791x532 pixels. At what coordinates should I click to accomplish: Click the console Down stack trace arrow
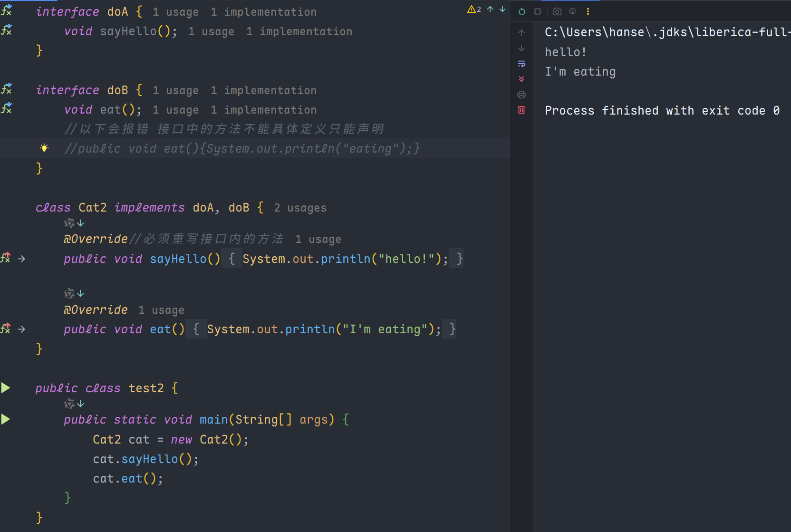tap(521, 48)
